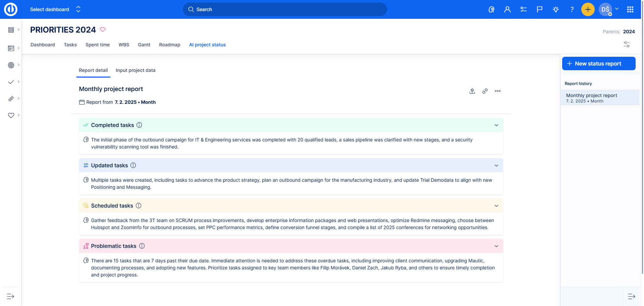Click the question mark help icon

pos(572,9)
